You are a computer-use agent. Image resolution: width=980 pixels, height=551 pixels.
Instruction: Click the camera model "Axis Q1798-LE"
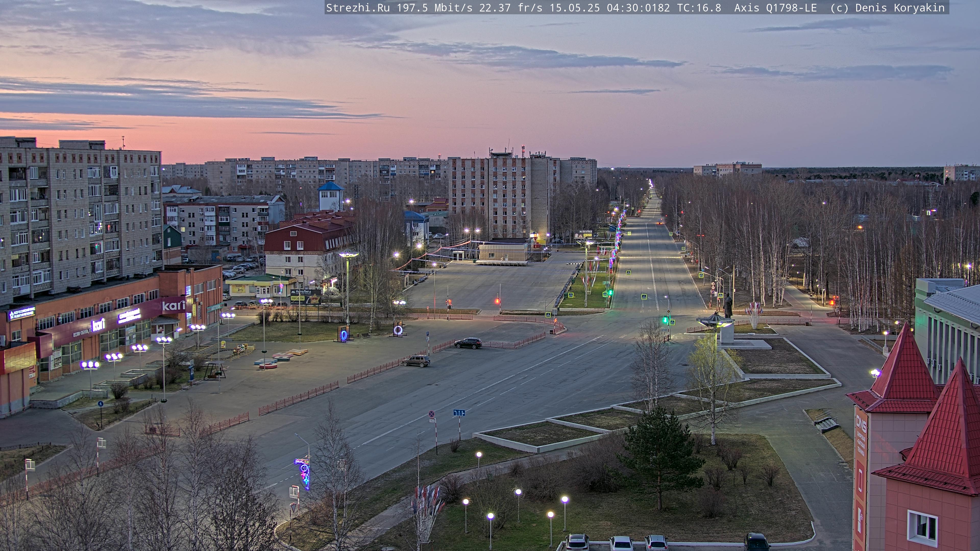point(775,8)
